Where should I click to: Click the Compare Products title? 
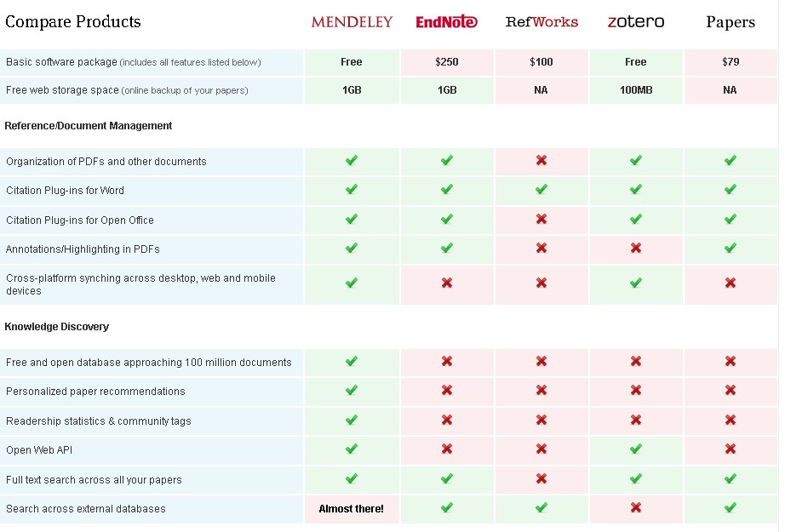pyautogui.click(x=73, y=22)
